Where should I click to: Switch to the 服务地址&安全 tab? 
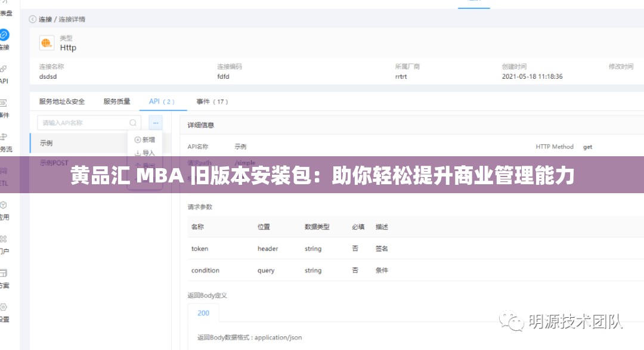click(62, 101)
